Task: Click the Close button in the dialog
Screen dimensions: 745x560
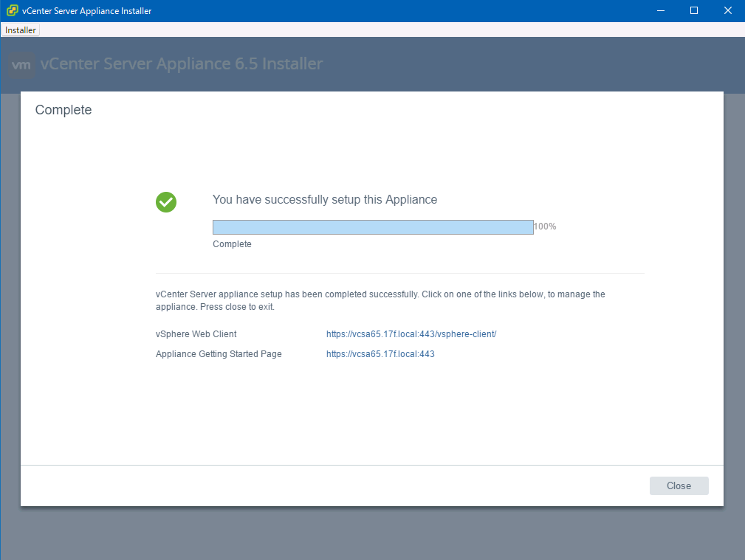Action: (679, 485)
